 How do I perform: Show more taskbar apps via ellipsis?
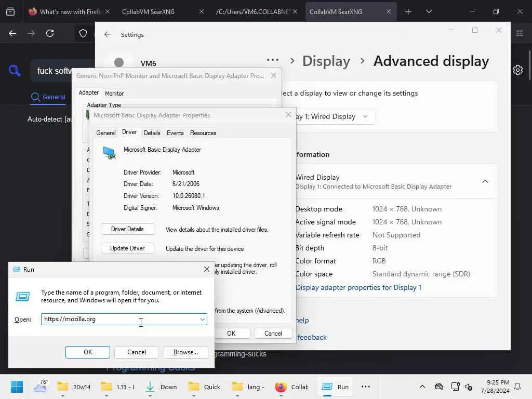[x=365, y=387]
